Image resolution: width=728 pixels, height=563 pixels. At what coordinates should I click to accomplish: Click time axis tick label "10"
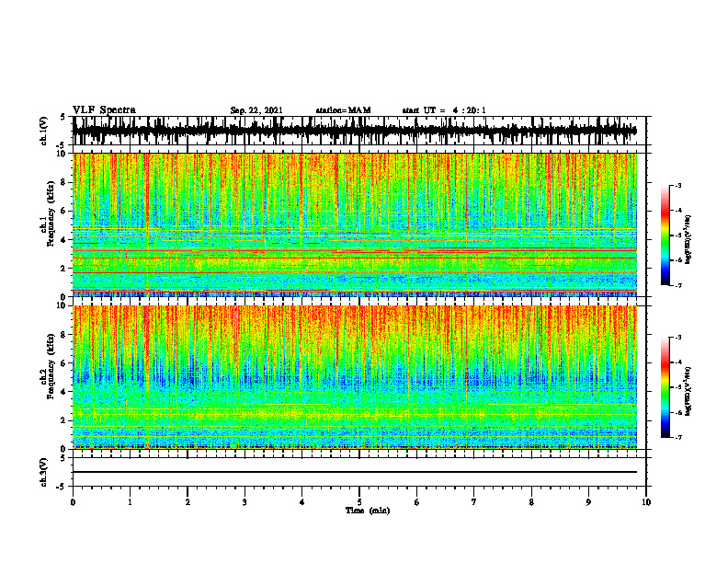click(x=646, y=502)
